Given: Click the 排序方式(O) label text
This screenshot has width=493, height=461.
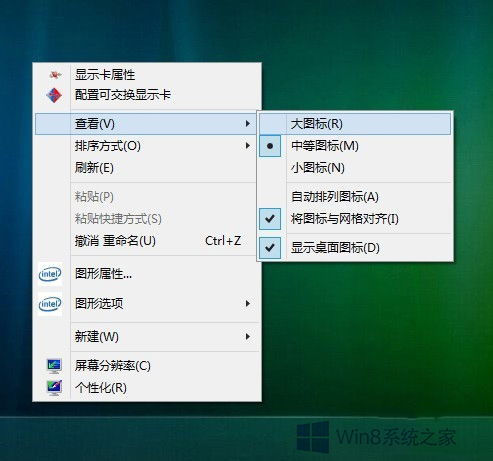Looking at the screenshot, I should [108, 146].
